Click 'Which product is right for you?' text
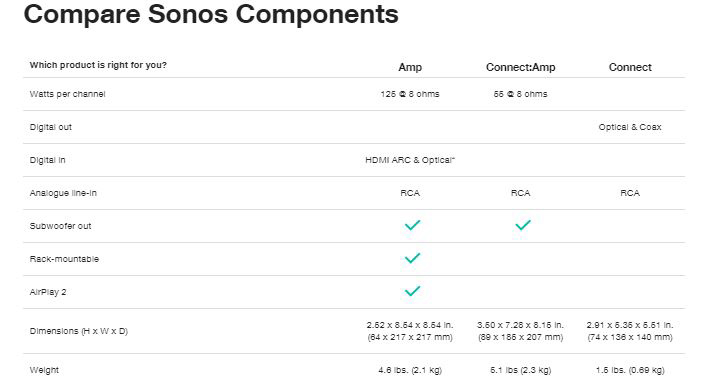 pos(98,65)
